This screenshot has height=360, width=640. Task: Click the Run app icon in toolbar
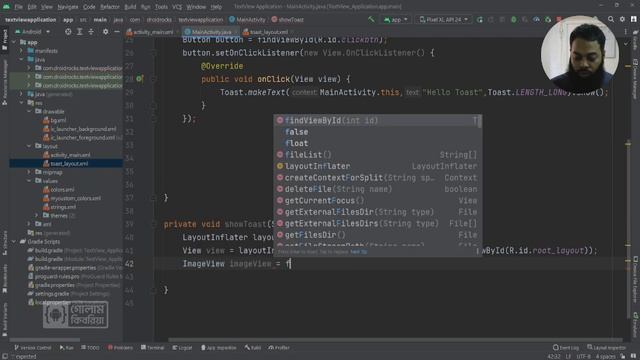480,19
